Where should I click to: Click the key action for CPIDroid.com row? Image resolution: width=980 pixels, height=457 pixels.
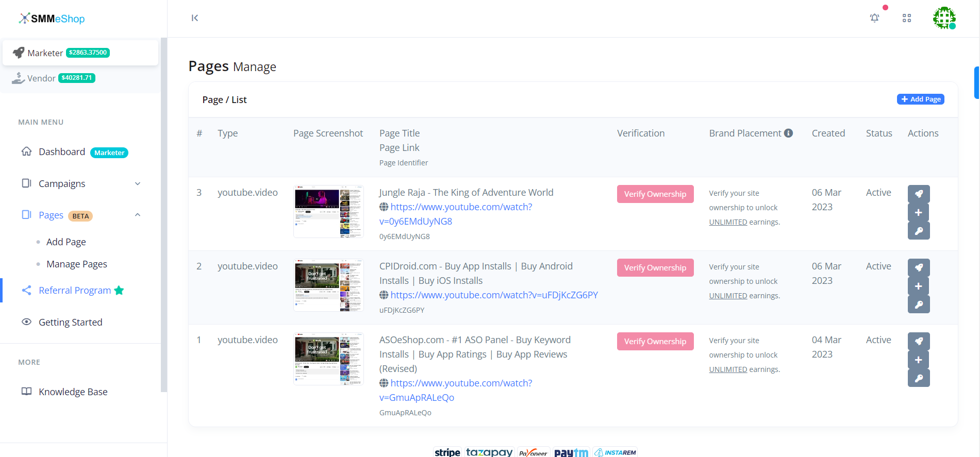click(919, 304)
